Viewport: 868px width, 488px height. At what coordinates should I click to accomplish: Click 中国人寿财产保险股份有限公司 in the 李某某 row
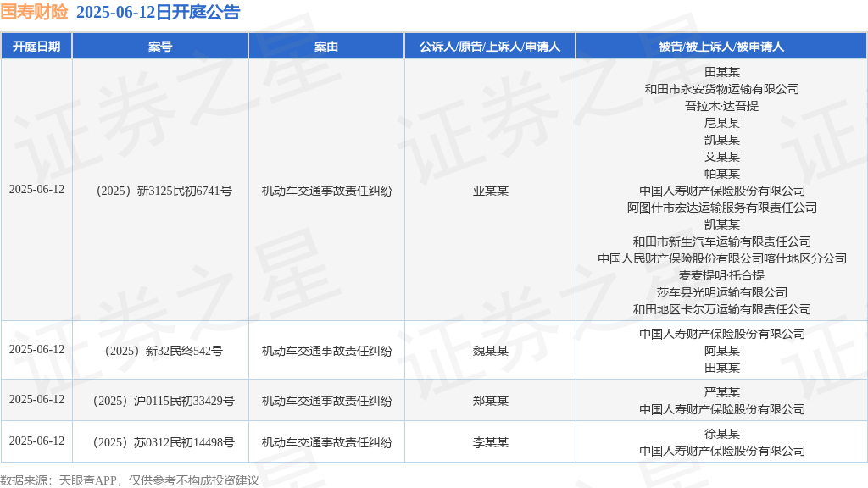[x=722, y=451]
